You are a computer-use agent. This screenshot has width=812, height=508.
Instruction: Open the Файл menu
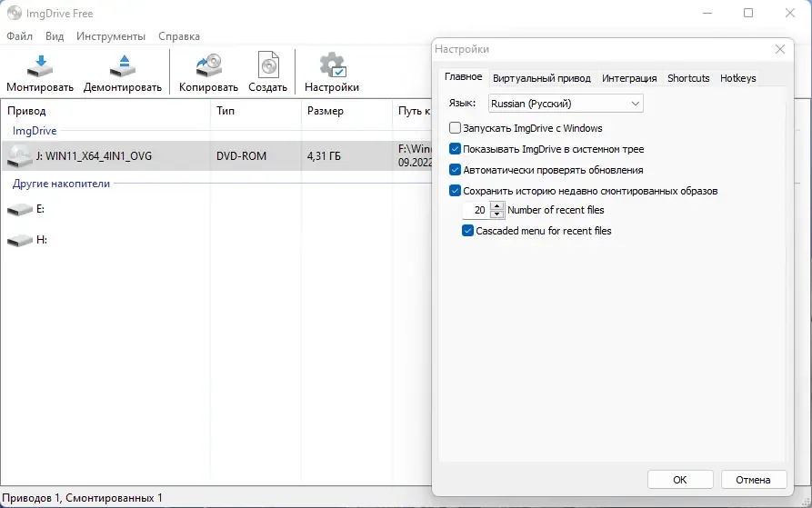click(20, 36)
